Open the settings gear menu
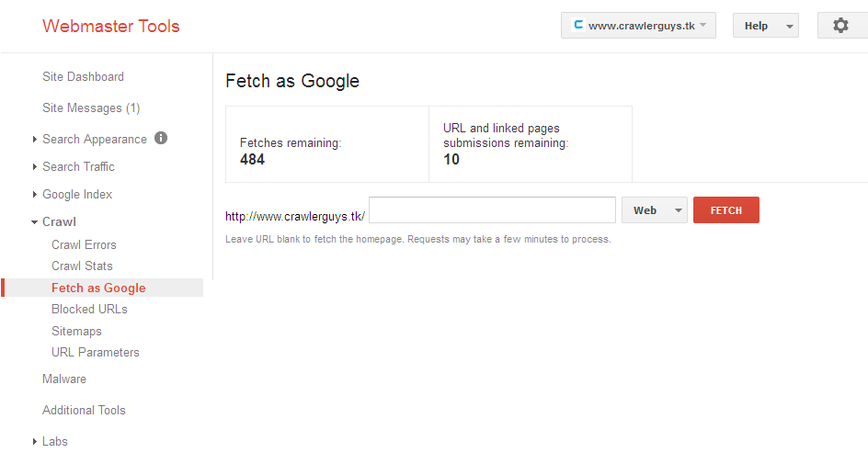The image size is (868, 464). 840,26
